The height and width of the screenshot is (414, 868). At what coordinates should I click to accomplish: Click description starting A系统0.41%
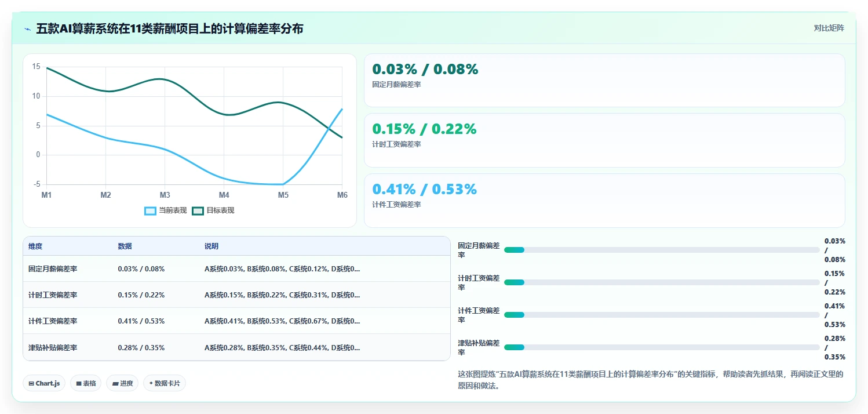pos(282,321)
